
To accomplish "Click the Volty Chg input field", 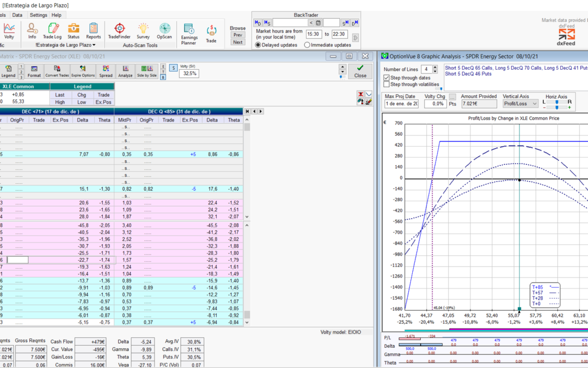I will tap(435, 104).
